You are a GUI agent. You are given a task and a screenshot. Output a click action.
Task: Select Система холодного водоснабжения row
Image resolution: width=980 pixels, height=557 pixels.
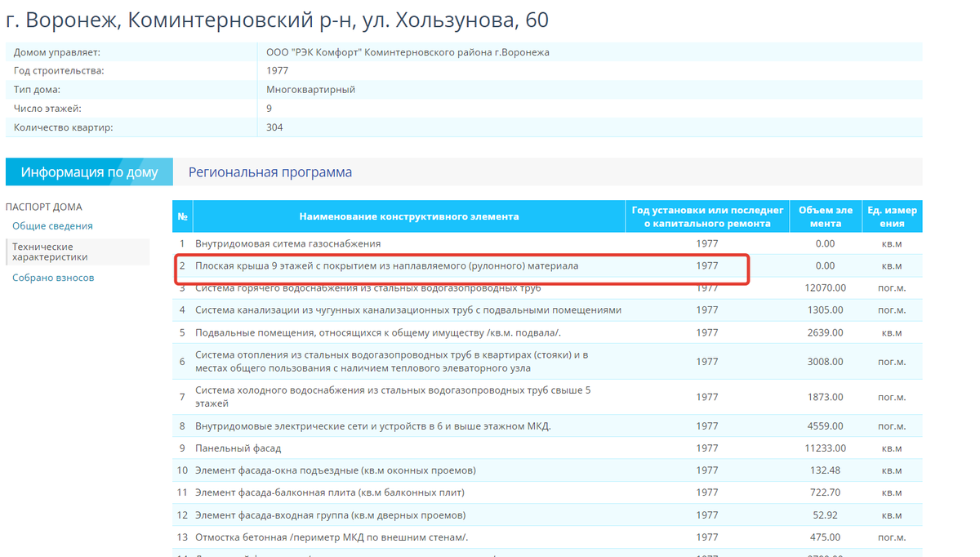[548, 397]
